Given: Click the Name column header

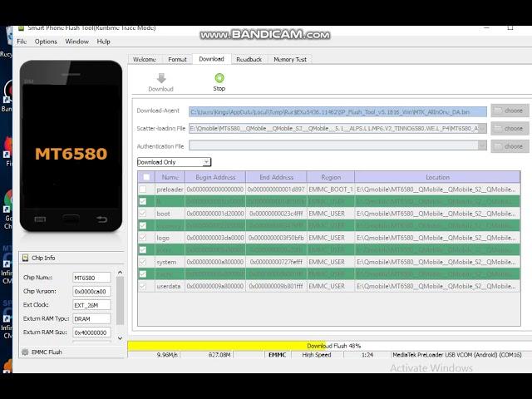Looking at the screenshot, I should [x=170, y=177].
